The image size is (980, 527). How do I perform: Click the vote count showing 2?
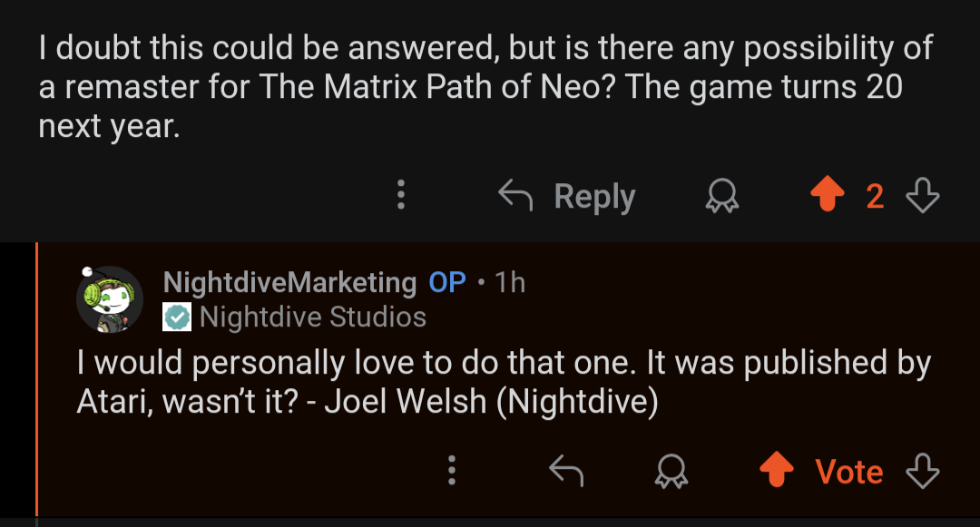click(x=875, y=196)
